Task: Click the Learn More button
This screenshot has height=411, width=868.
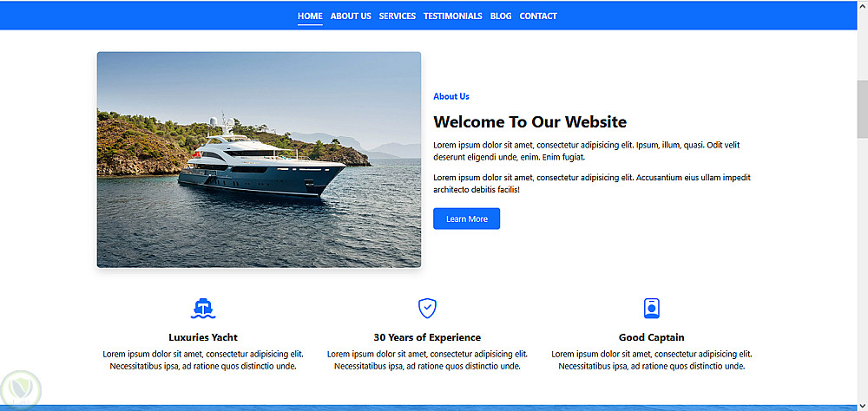Action: (467, 219)
